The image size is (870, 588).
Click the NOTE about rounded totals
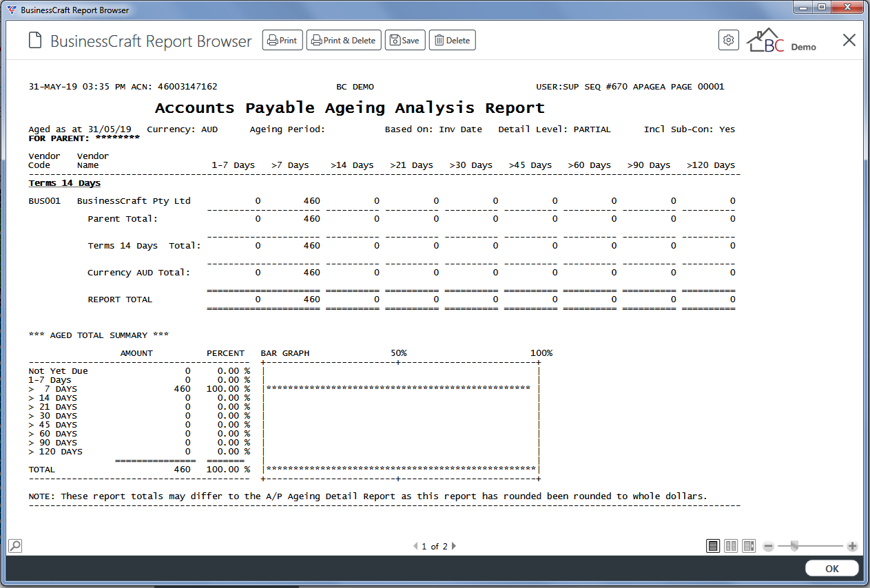pyautogui.click(x=368, y=496)
